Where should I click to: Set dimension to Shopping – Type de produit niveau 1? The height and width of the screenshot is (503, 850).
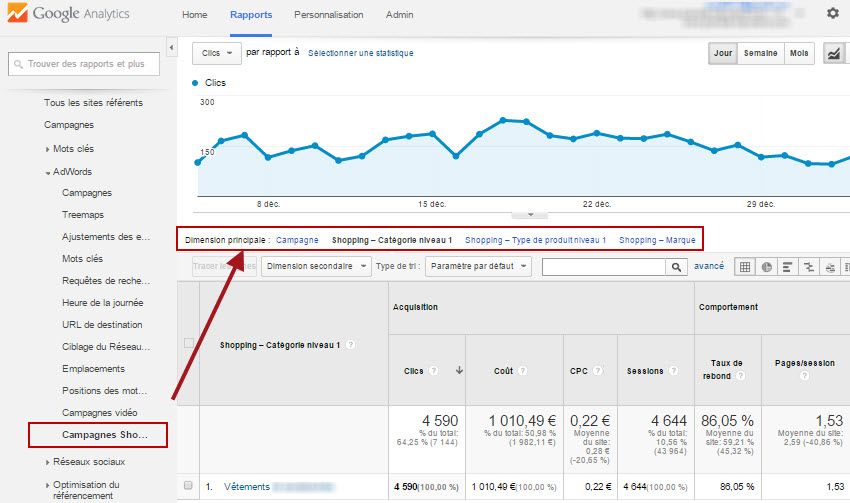click(536, 240)
